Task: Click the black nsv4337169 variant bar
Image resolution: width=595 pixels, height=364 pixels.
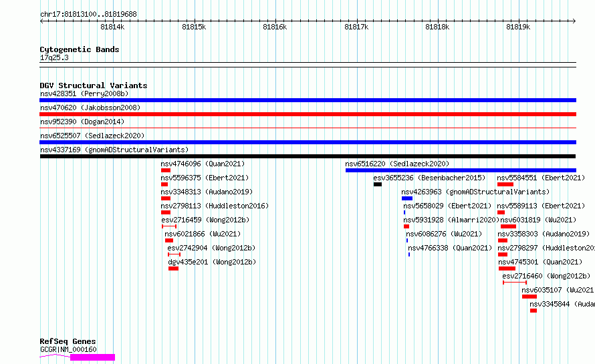Action: tap(308, 156)
